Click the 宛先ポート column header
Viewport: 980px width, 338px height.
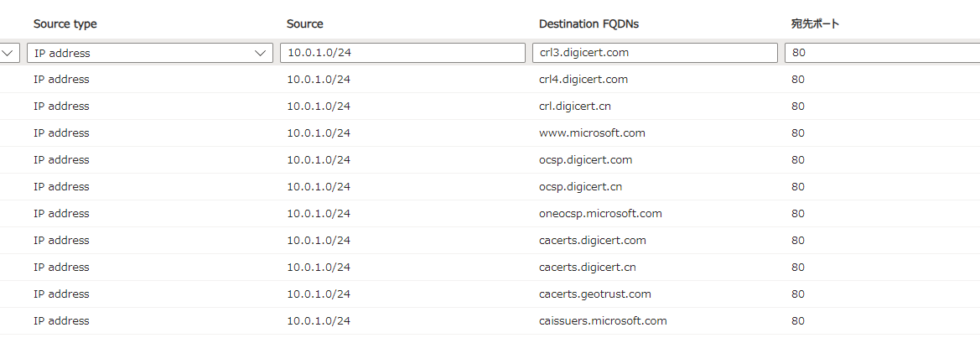tap(816, 24)
